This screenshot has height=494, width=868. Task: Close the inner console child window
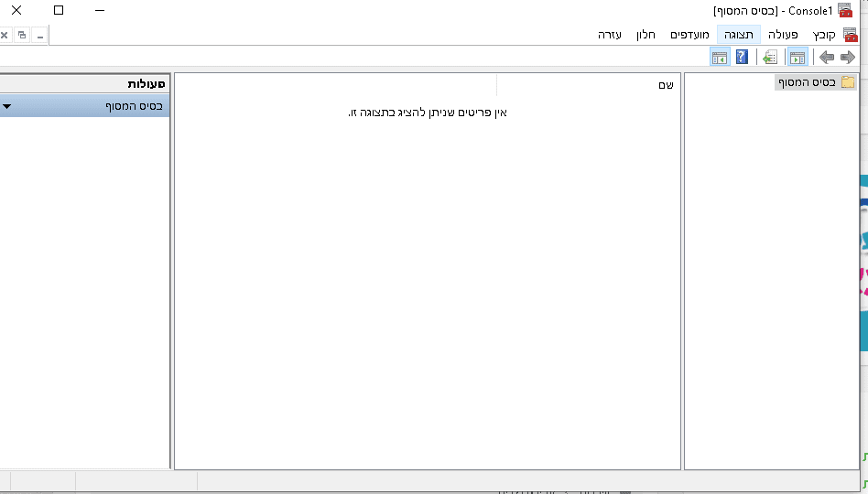(5, 36)
